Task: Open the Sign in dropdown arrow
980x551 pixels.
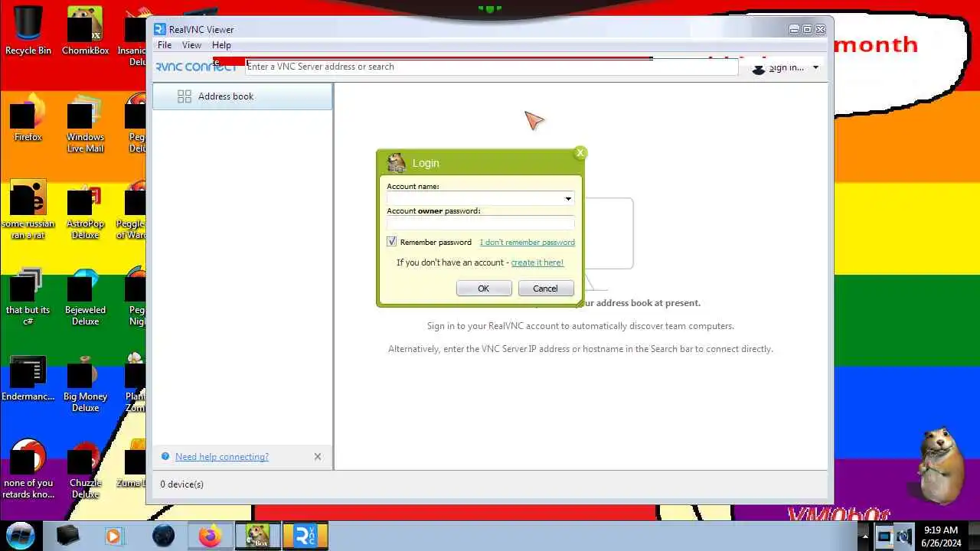Action: tap(815, 67)
